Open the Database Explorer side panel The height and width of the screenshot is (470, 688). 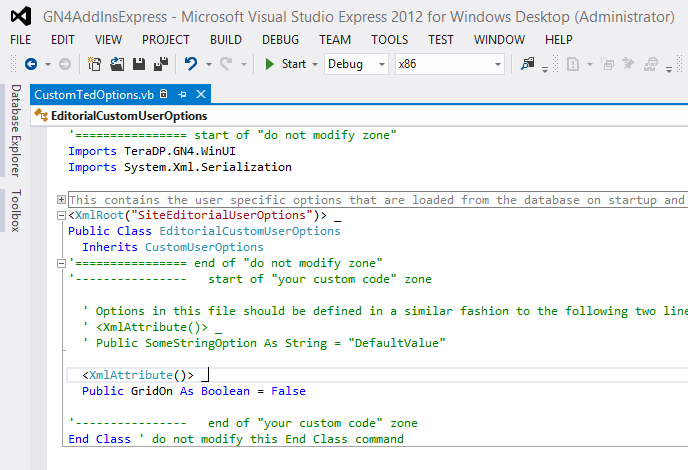(16, 130)
